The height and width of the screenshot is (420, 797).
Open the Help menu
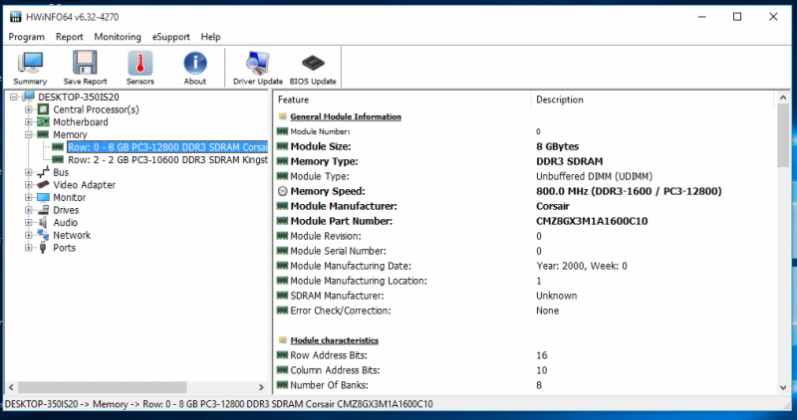click(x=210, y=37)
